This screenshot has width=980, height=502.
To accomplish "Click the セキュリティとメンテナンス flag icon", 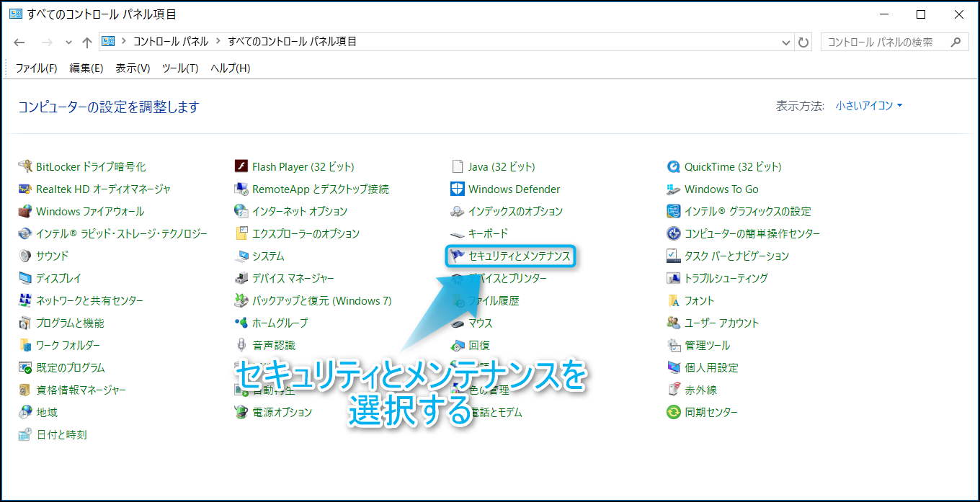I will click(x=457, y=256).
